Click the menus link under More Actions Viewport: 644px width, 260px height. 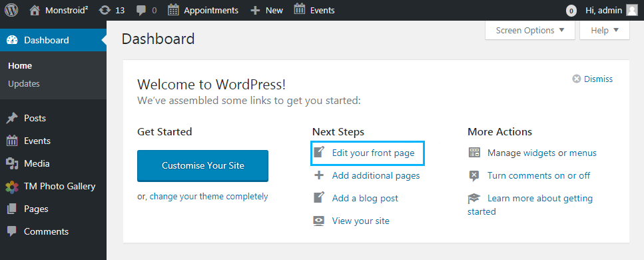click(583, 153)
